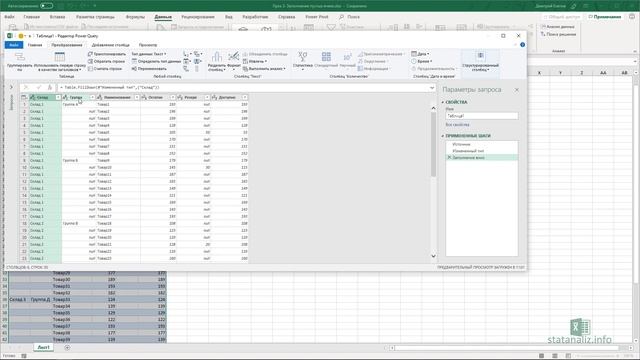The height and width of the screenshot is (360, 640).
Task: Click Page Layout view icon in status bar
Action: [x=555, y=356]
